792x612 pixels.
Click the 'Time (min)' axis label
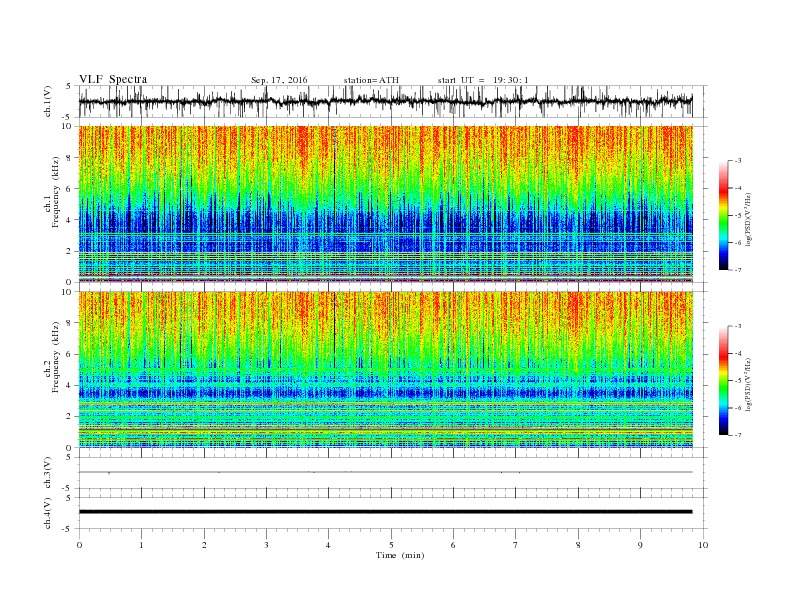(400, 555)
